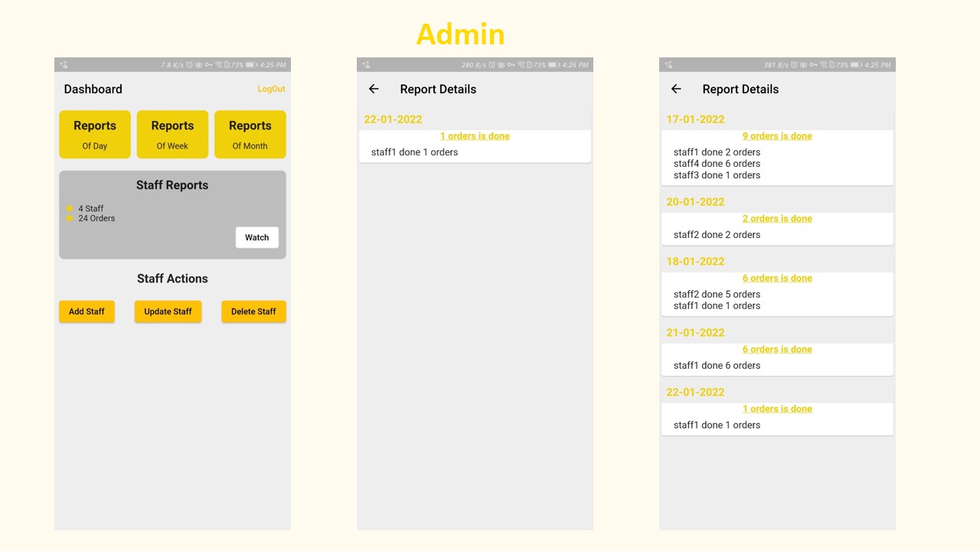The height and width of the screenshot is (551, 980).
Task: Select the 17-01-2022 date header
Action: [x=695, y=119]
